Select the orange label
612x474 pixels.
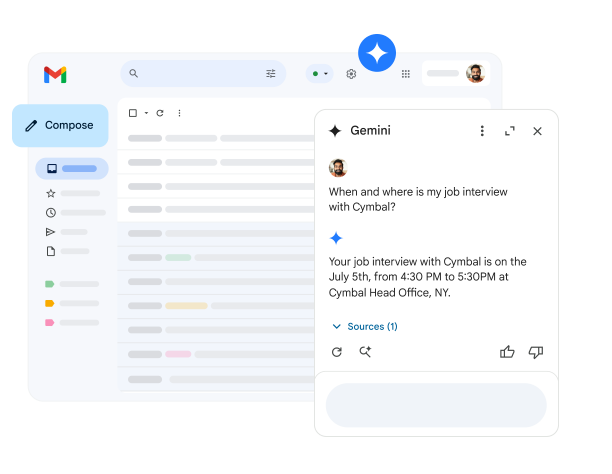click(x=72, y=303)
